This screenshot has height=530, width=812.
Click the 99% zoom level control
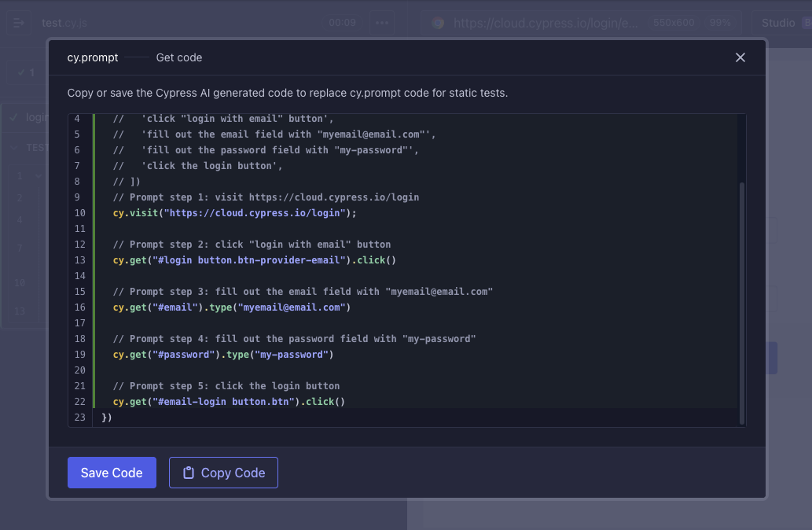[x=721, y=23]
